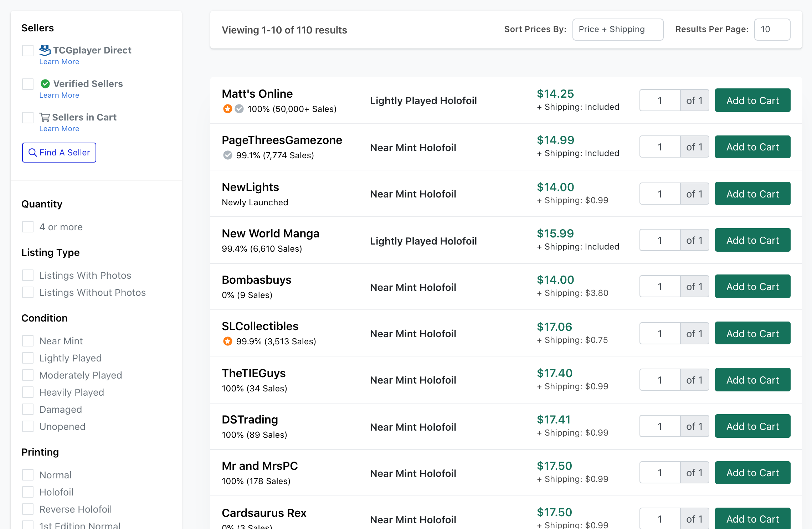The height and width of the screenshot is (529, 812).
Task: Click quantity field for DSTrading
Action: tap(660, 426)
